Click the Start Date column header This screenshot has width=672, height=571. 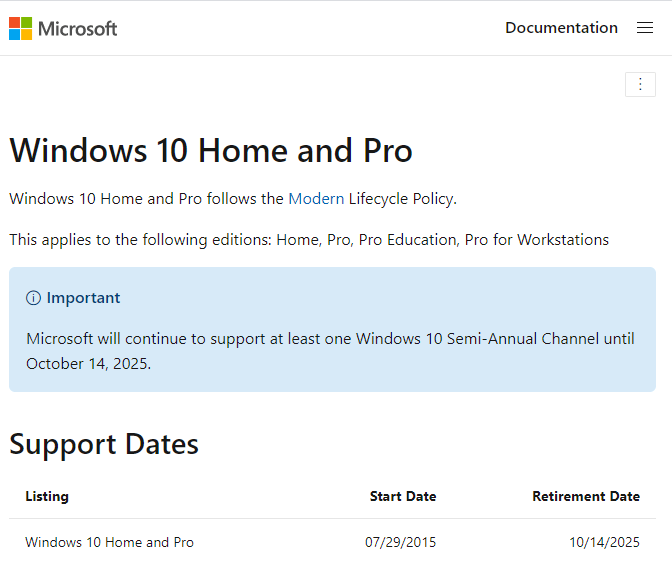pos(403,496)
